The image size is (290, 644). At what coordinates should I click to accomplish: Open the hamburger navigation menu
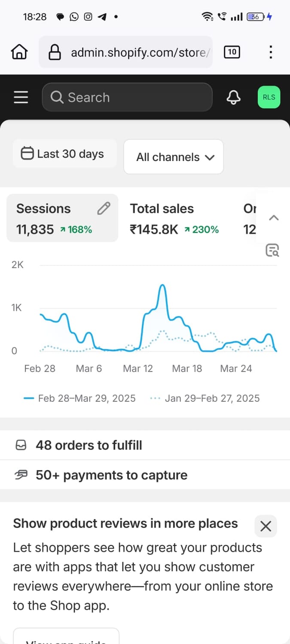click(21, 97)
